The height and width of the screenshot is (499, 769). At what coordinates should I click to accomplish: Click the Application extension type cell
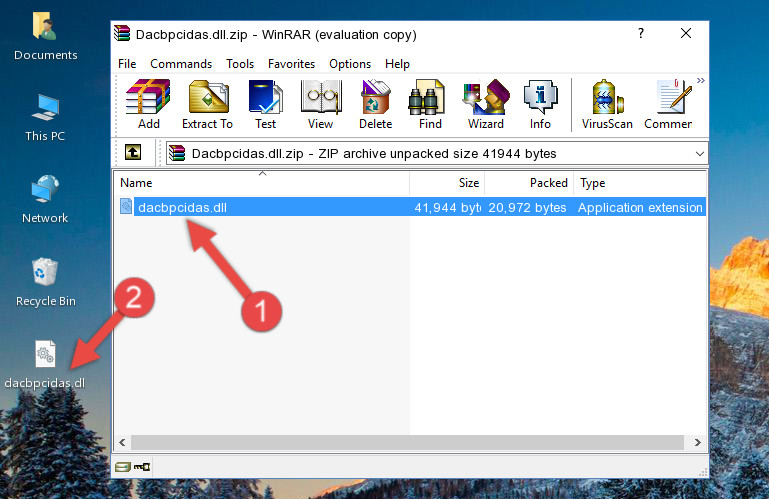(640, 208)
